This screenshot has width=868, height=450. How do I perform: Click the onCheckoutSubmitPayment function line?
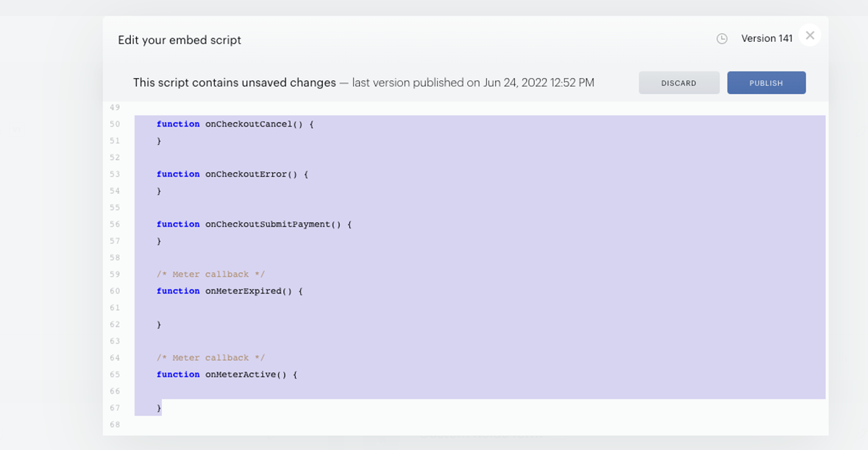tap(254, 224)
